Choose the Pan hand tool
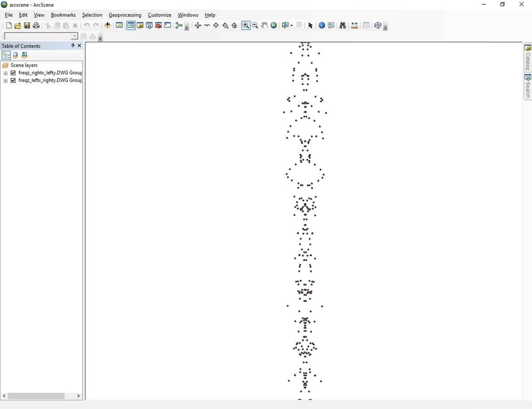The height and width of the screenshot is (409, 532). point(264,25)
